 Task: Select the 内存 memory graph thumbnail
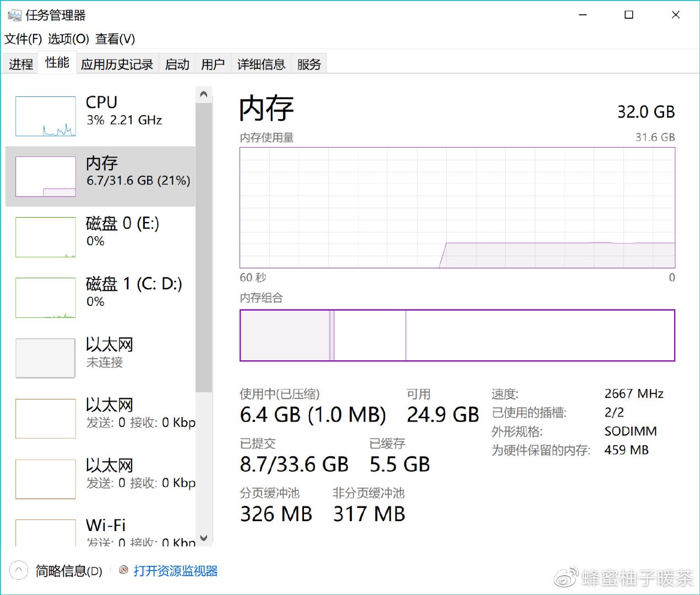pyautogui.click(x=46, y=176)
